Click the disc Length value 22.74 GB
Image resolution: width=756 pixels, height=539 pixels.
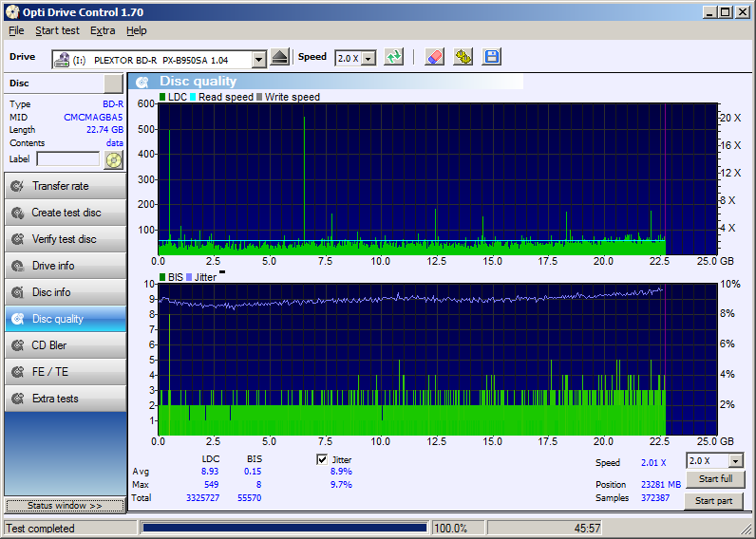point(104,130)
